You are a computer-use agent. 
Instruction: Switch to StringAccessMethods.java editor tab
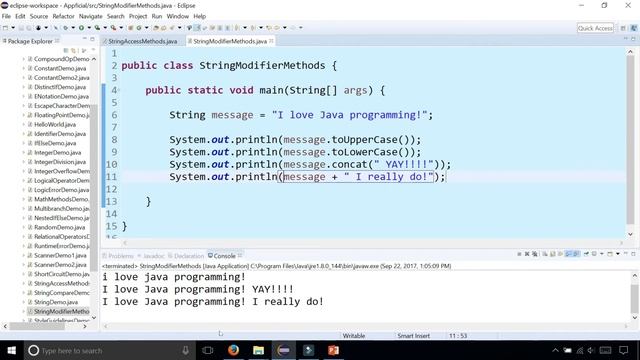coord(142,41)
